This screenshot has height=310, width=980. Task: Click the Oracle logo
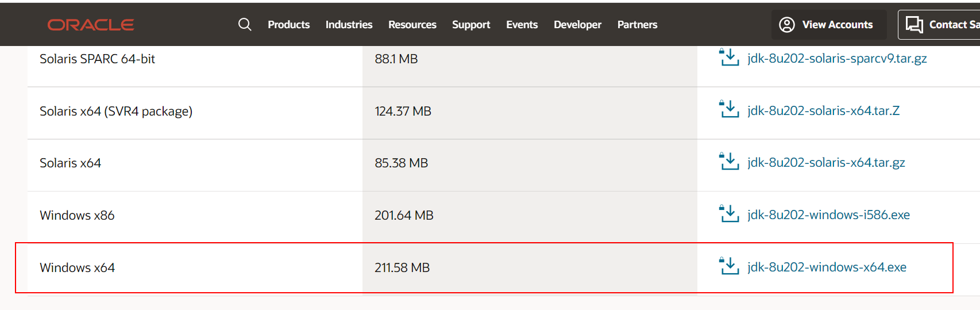coord(91,25)
